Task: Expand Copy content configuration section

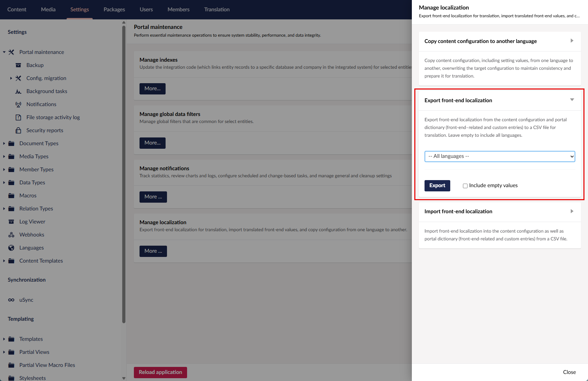Action: [x=571, y=41]
